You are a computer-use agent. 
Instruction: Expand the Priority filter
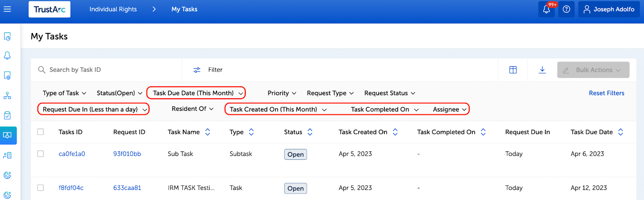tap(282, 93)
